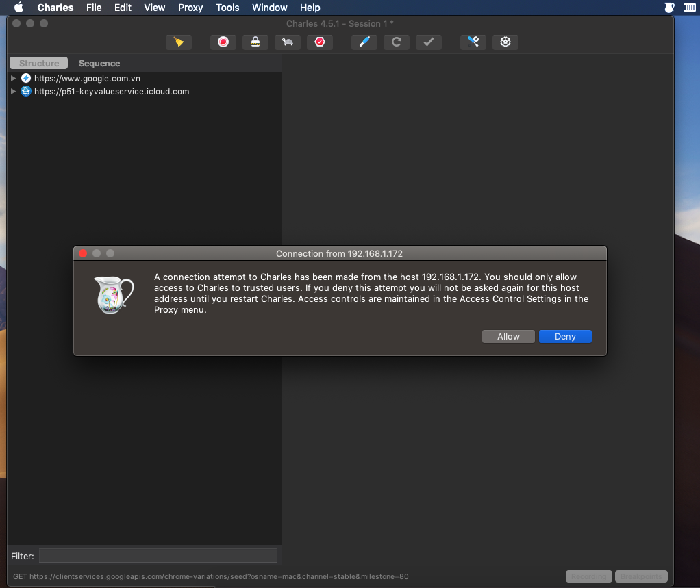
Task: Open the battery-style menu bar icon
Action: [x=689, y=8]
